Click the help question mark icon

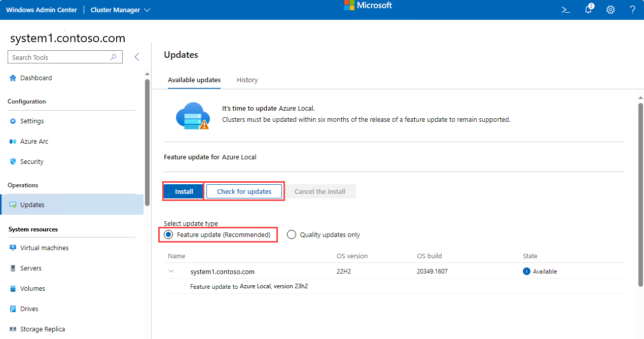tap(632, 10)
